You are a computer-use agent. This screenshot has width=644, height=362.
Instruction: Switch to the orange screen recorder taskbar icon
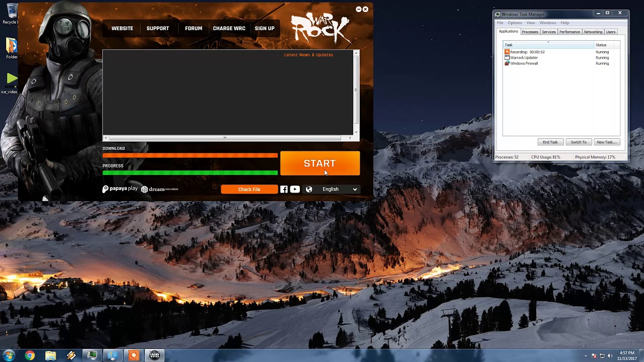(x=133, y=355)
